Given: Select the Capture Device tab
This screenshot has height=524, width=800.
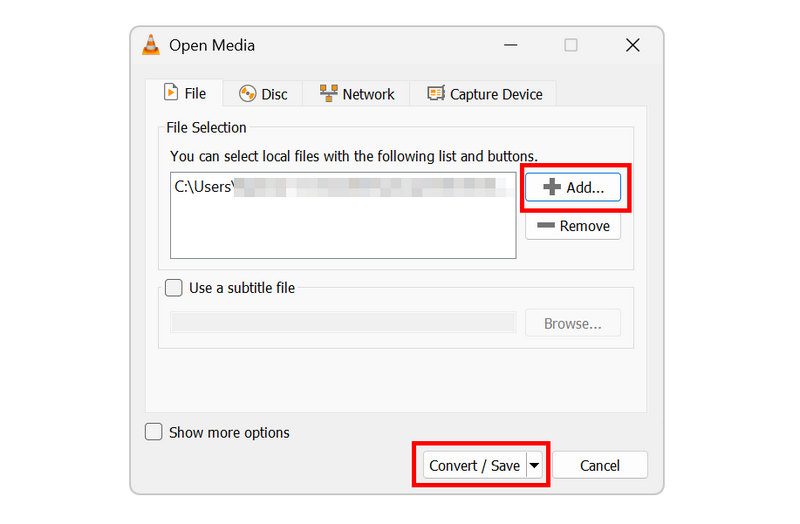Looking at the screenshot, I should coord(484,94).
